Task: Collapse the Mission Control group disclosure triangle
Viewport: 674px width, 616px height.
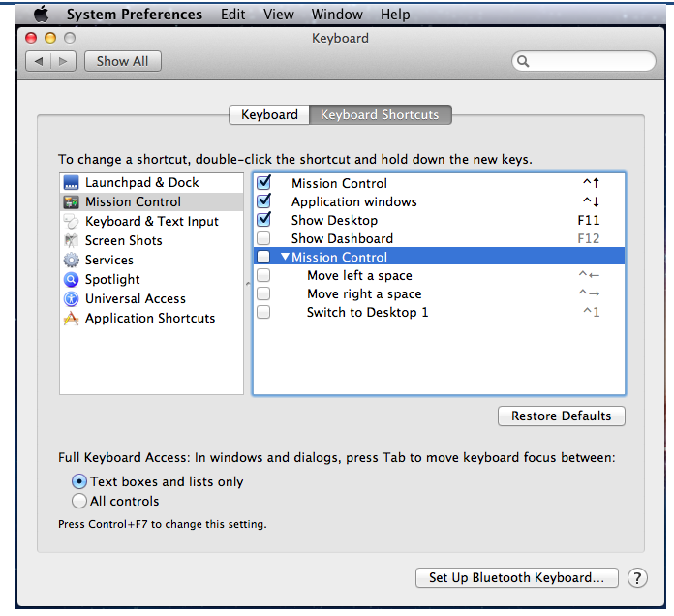Action: tap(285, 257)
